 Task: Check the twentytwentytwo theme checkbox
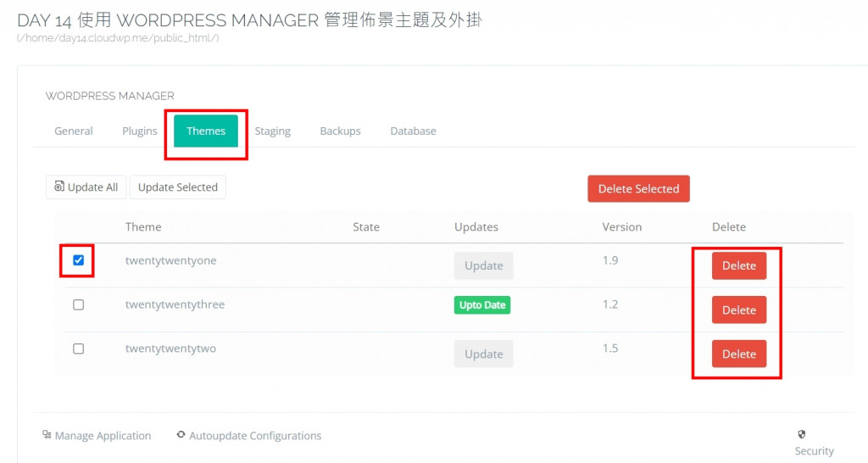click(79, 349)
